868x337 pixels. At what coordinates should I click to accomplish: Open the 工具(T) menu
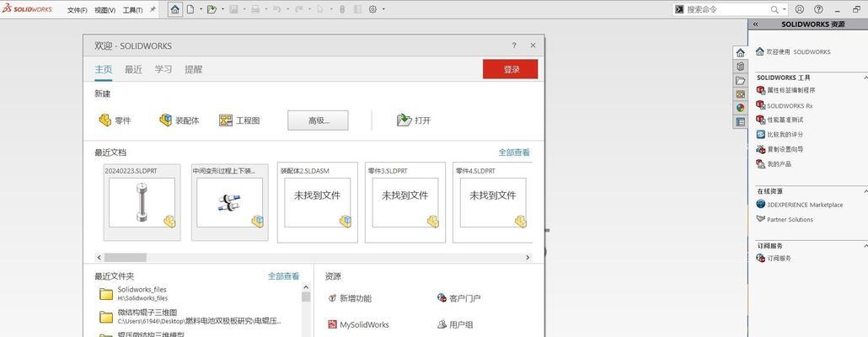[x=132, y=10]
